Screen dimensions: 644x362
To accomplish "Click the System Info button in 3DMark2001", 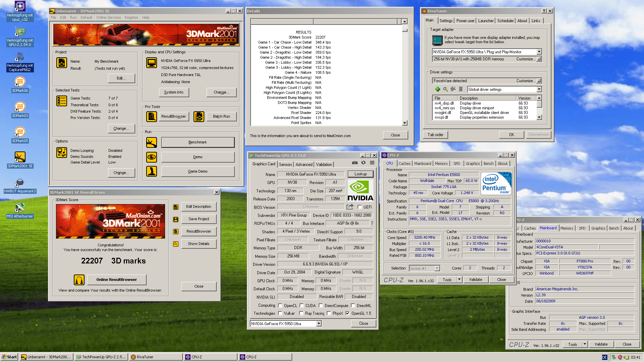I will click(174, 92).
